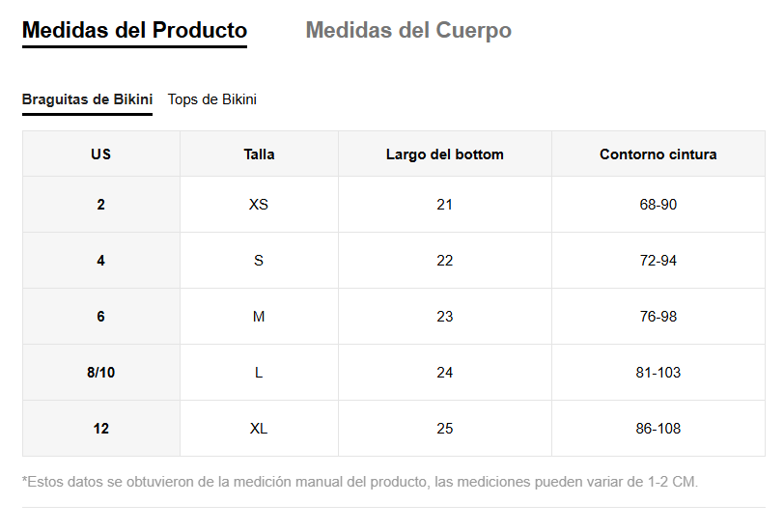The width and height of the screenshot is (784, 532).
Task: Open the Tops de Bikini sub-tab
Action: click(x=212, y=99)
